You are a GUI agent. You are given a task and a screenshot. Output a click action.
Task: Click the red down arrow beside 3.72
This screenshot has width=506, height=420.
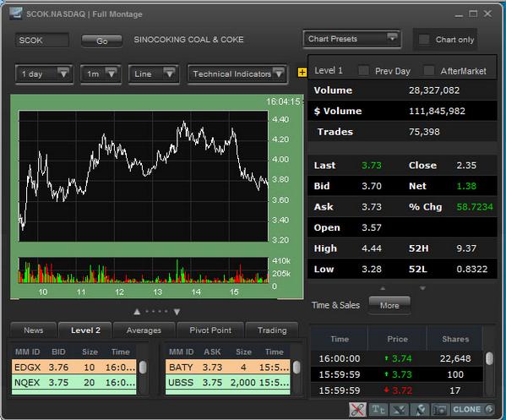[x=386, y=390]
